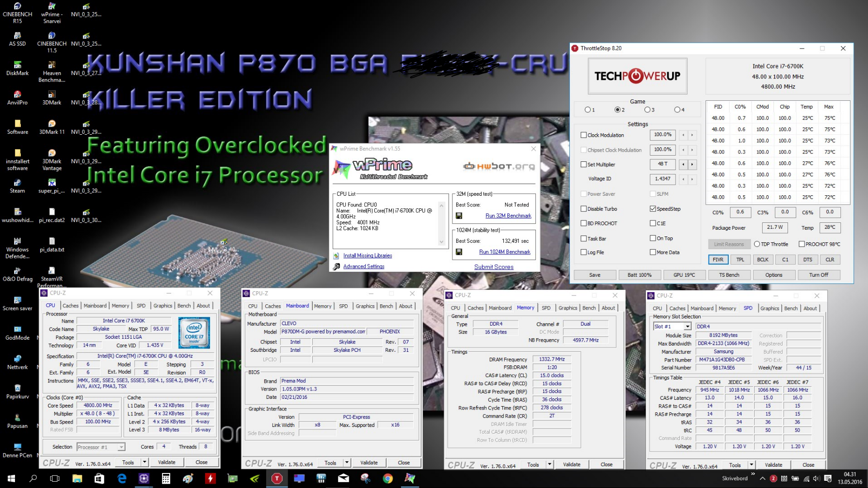The height and width of the screenshot is (488, 868).
Task: Uncheck SpeedStep checkbox
Action: (653, 209)
